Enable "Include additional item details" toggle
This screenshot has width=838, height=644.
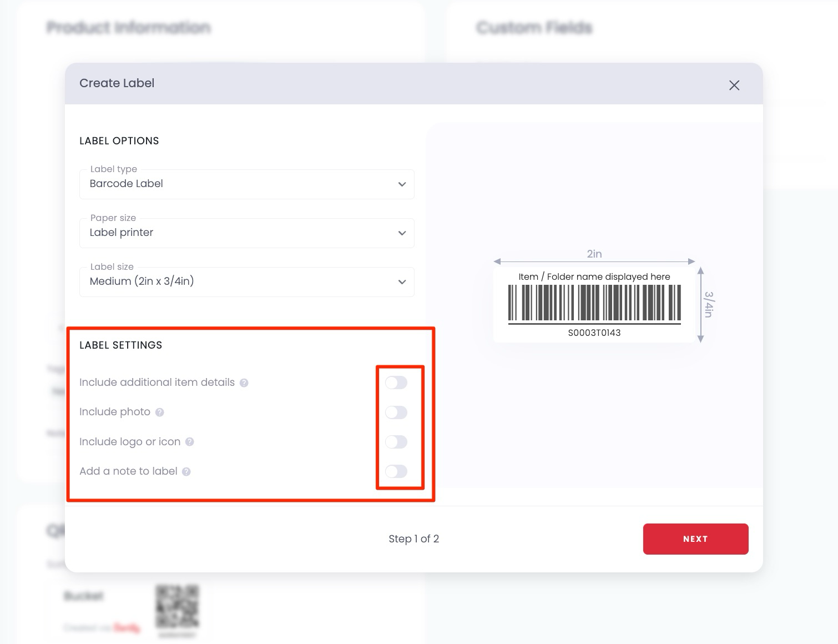point(396,383)
